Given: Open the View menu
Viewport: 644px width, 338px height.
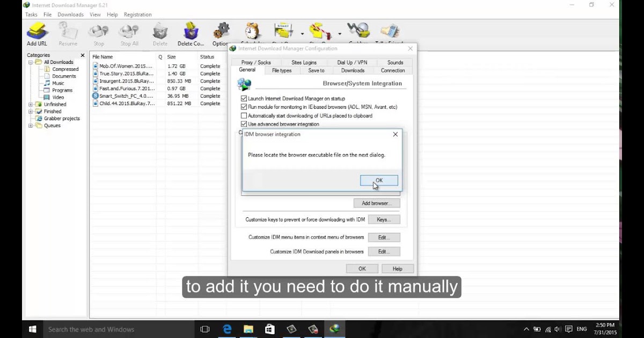Looking at the screenshot, I should pos(95,14).
